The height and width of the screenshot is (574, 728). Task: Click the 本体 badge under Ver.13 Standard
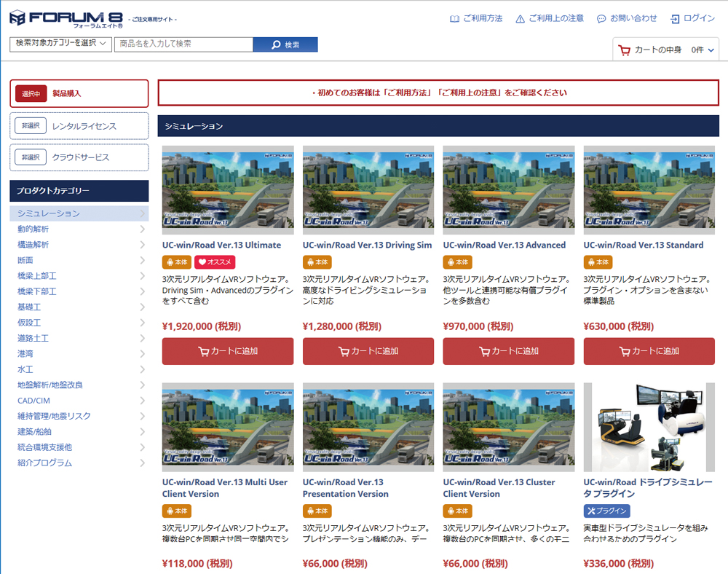coord(598,262)
